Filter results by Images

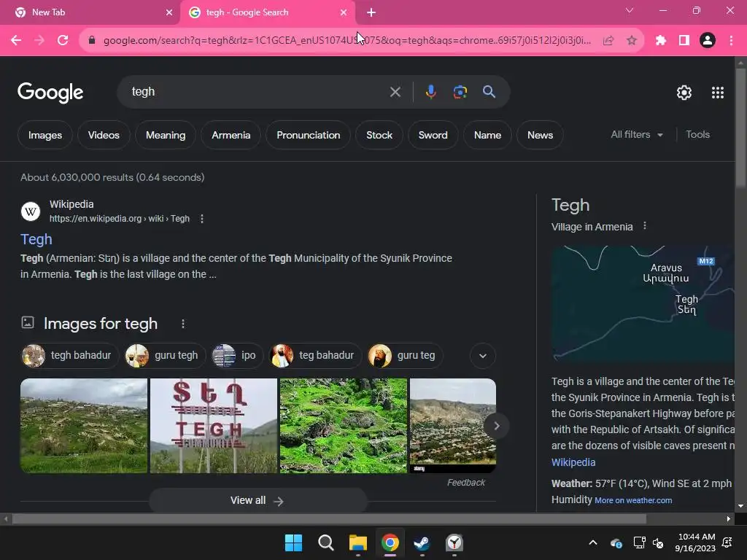(x=44, y=135)
